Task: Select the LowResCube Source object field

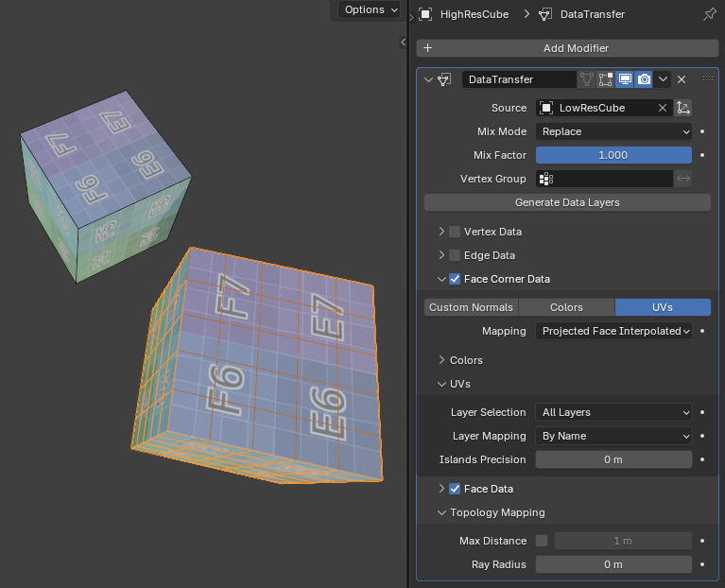Action: [x=604, y=108]
